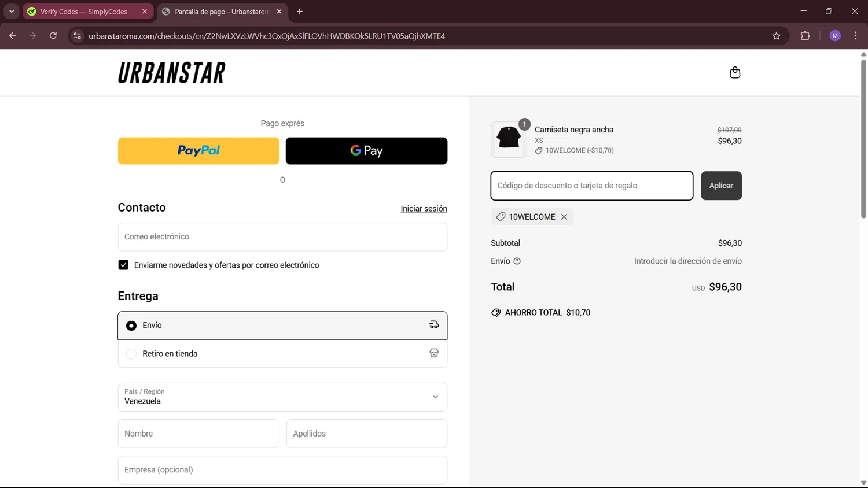Click the AHORRO TOTAL $10,70 text
This screenshot has height=488, width=868.
(547, 313)
